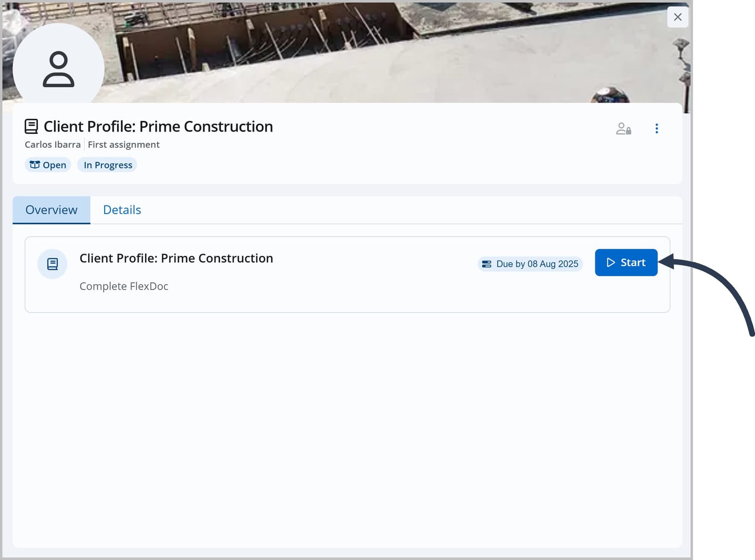Start the Client Profile FlexDoc
Image resolution: width=755 pixels, height=560 pixels.
coord(626,262)
